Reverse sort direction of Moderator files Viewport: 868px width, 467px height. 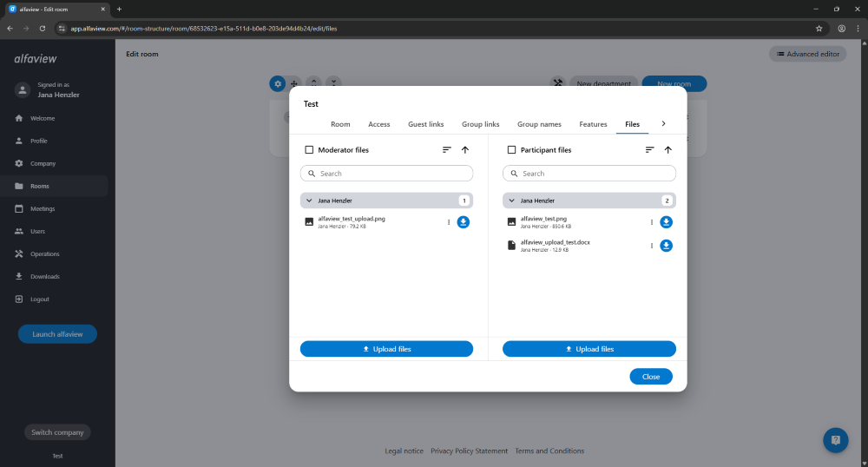(x=465, y=150)
